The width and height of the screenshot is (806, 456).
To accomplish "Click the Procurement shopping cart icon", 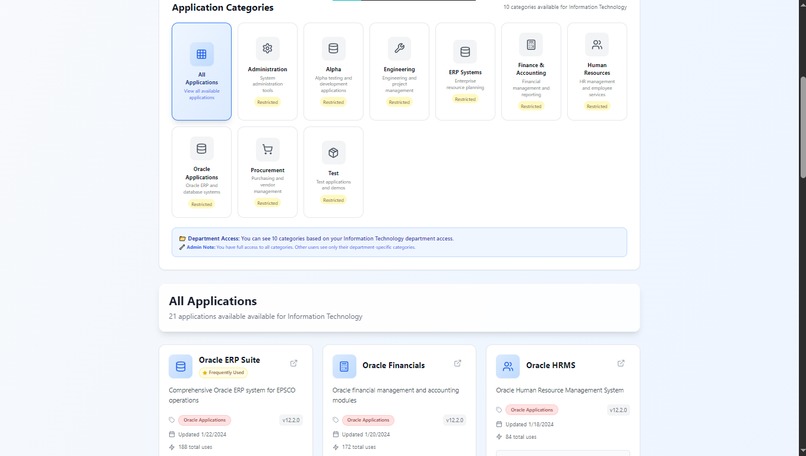I will point(267,150).
